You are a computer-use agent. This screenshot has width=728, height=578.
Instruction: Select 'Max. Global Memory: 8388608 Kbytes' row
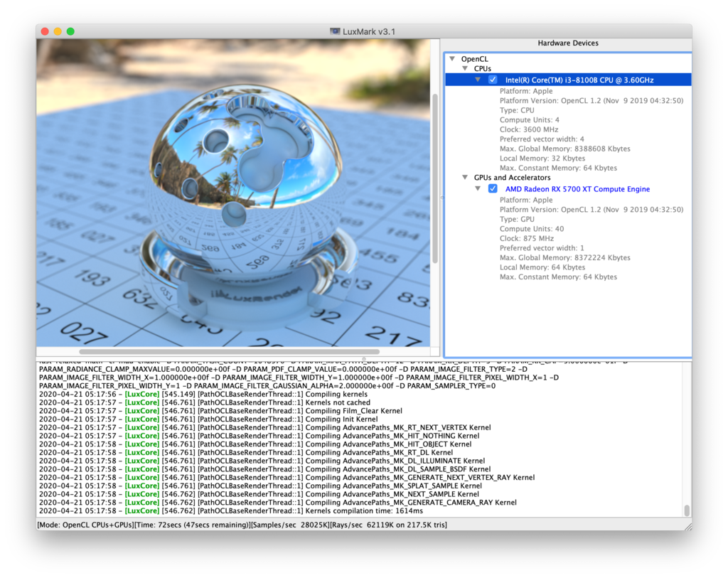565,149
